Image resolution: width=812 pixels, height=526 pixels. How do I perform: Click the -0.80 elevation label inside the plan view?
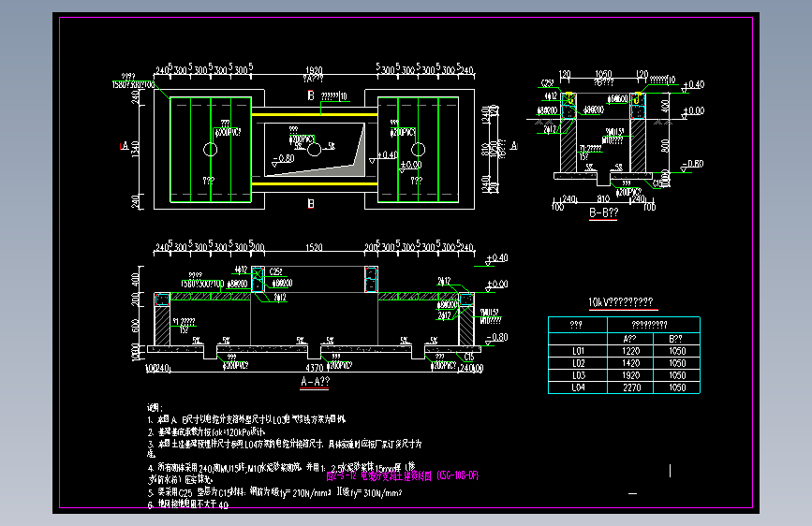(x=283, y=158)
